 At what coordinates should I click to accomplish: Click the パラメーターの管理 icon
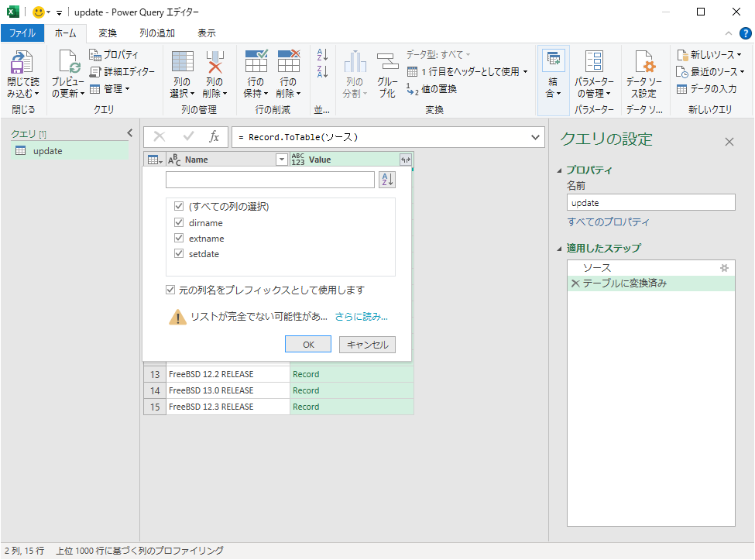pos(594,62)
